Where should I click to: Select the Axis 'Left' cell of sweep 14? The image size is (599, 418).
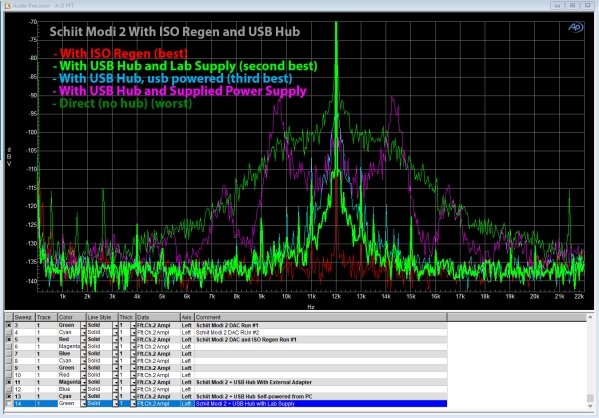pyautogui.click(x=187, y=403)
